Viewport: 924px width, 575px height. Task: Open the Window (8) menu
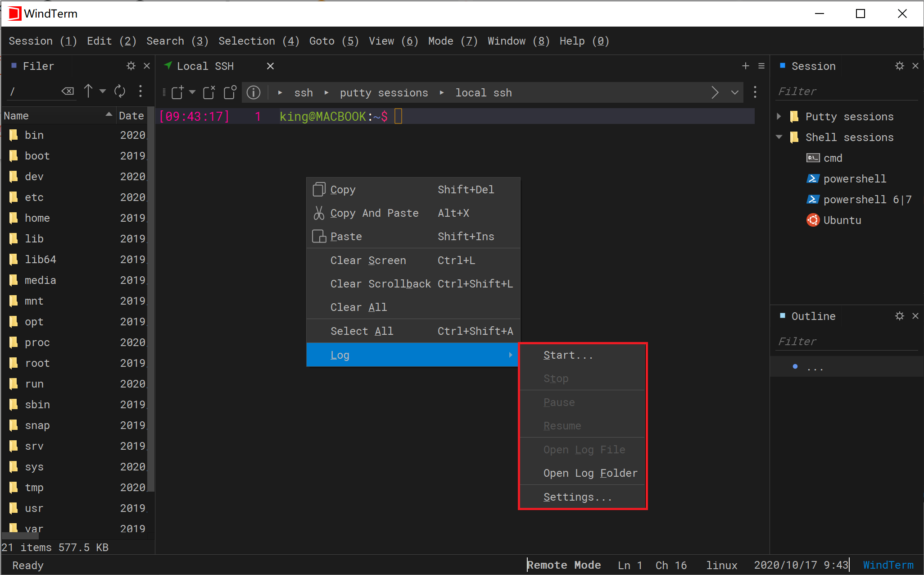point(519,41)
